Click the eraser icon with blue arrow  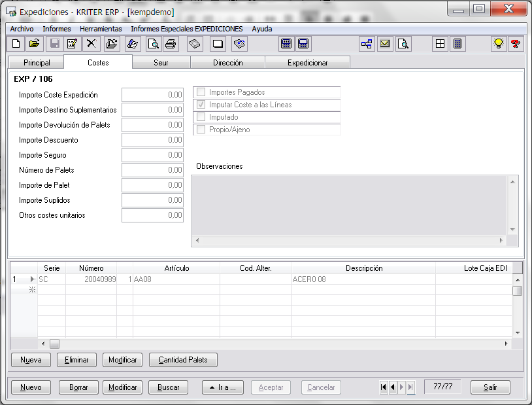(x=240, y=44)
